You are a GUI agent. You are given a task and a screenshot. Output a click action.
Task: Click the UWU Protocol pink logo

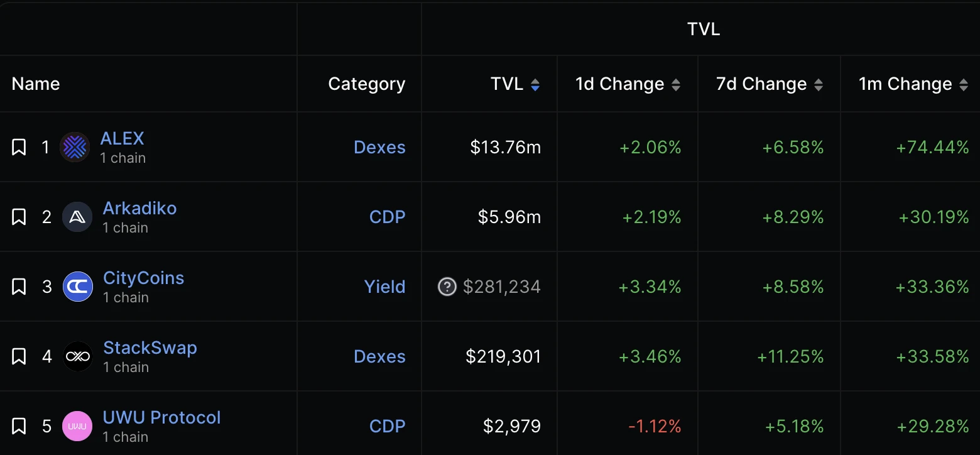pyautogui.click(x=77, y=426)
